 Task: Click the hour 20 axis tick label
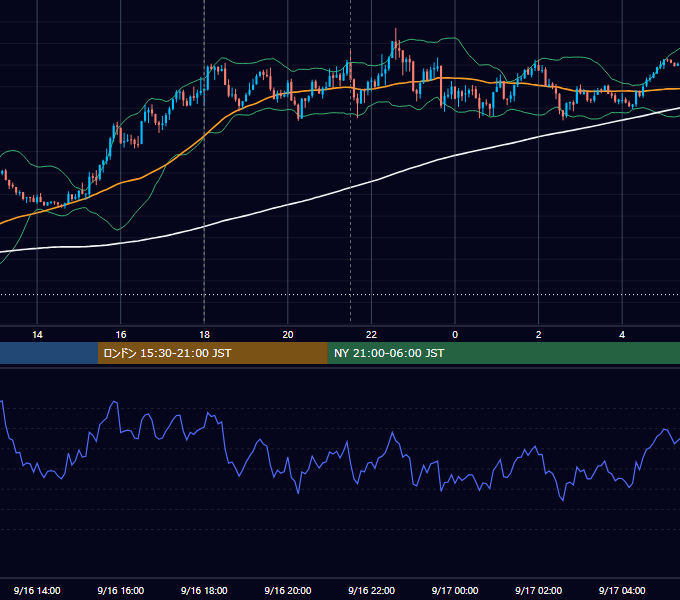(288, 335)
